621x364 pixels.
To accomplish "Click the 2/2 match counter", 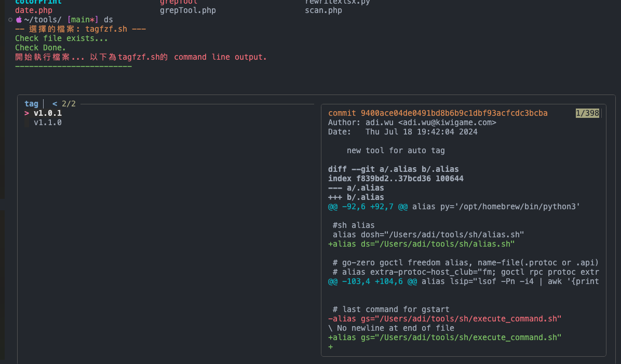I will [x=69, y=104].
